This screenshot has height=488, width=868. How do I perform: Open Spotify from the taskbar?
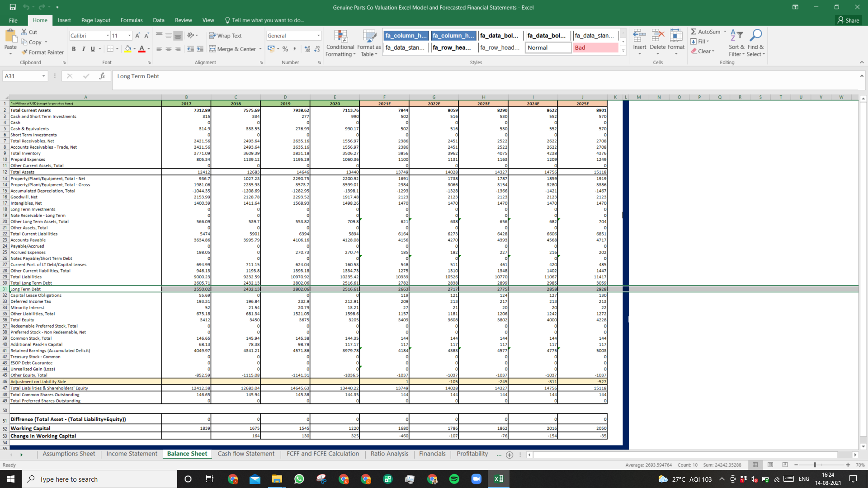point(454,479)
